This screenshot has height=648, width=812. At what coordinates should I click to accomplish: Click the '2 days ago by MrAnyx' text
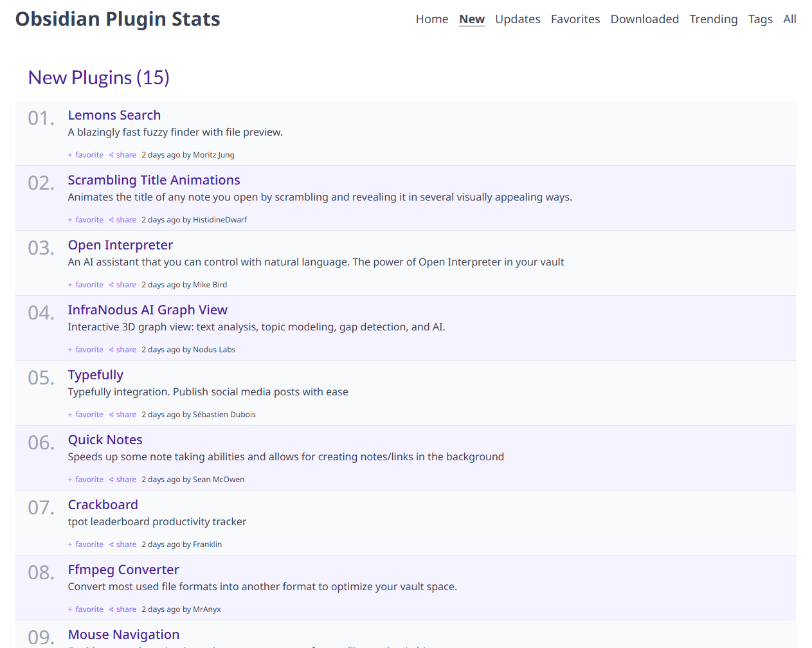click(181, 609)
